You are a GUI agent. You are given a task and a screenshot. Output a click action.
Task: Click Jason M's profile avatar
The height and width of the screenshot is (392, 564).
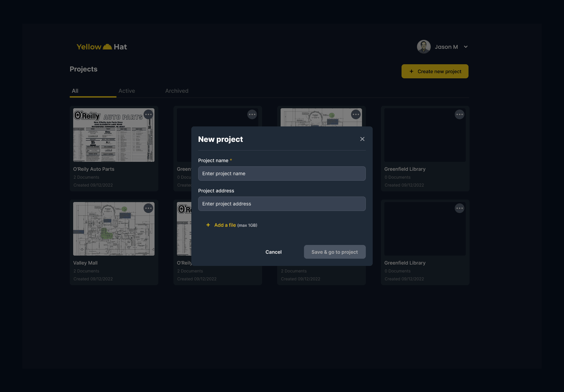pyautogui.click(x=424, y=47)
